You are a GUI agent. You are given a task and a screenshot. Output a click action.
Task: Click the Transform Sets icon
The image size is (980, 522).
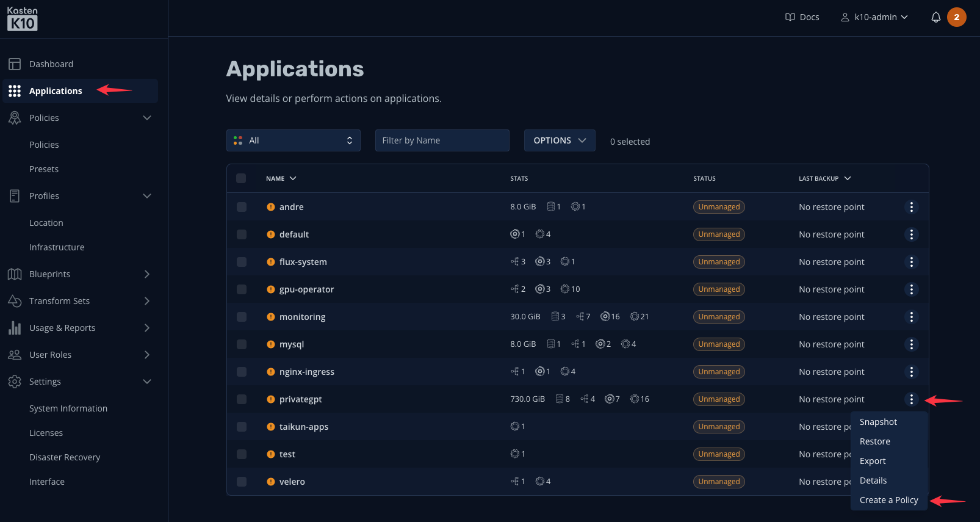[x=15, y=301]
